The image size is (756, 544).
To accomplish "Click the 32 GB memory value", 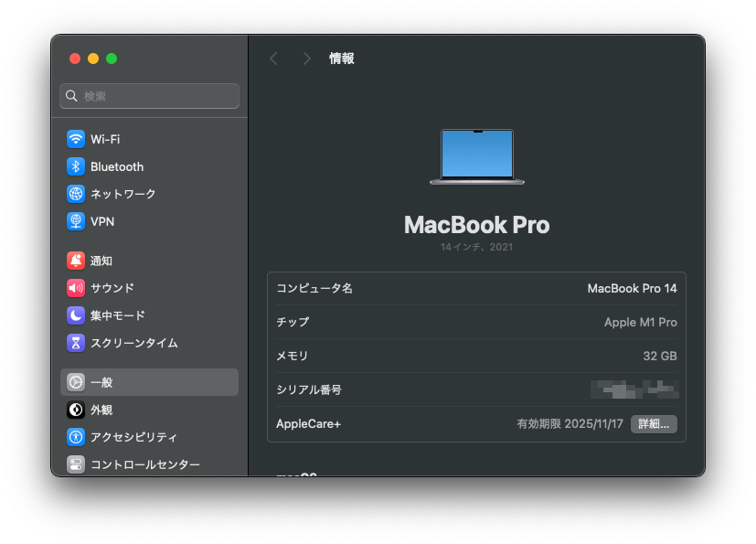I will pos(660,356).
